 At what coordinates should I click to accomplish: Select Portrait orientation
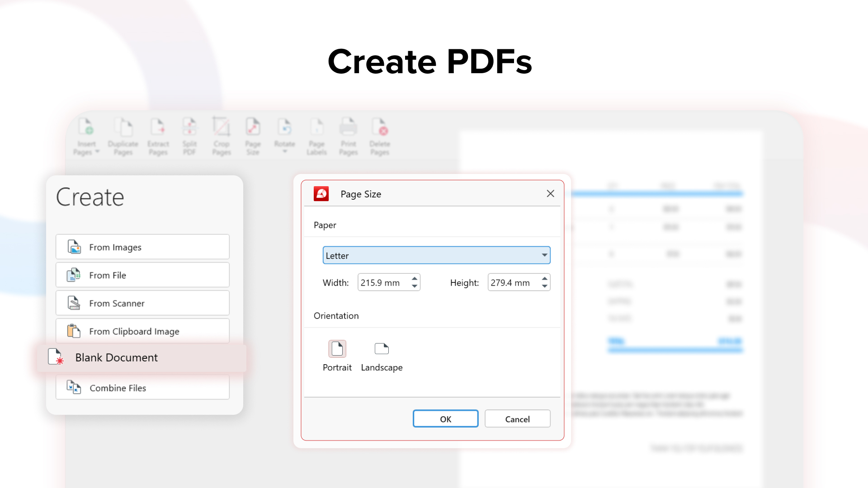coord(337,349)
